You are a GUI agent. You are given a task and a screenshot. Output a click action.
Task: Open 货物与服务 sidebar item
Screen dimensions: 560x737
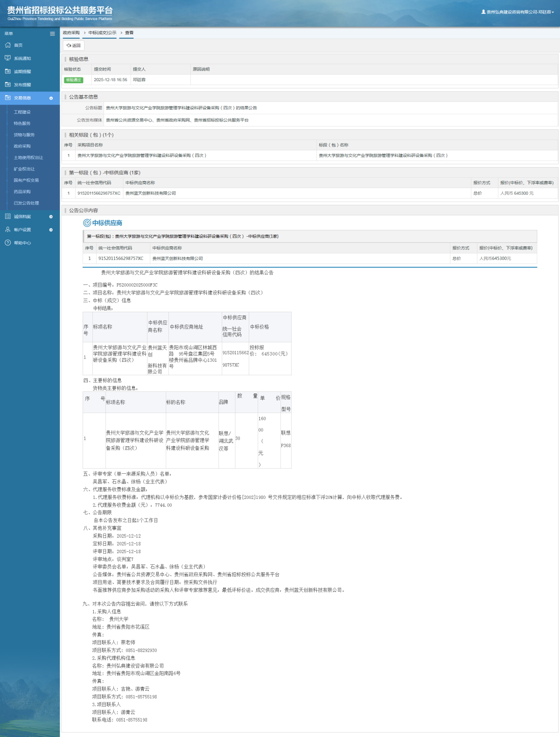click(x=24, y=135)
